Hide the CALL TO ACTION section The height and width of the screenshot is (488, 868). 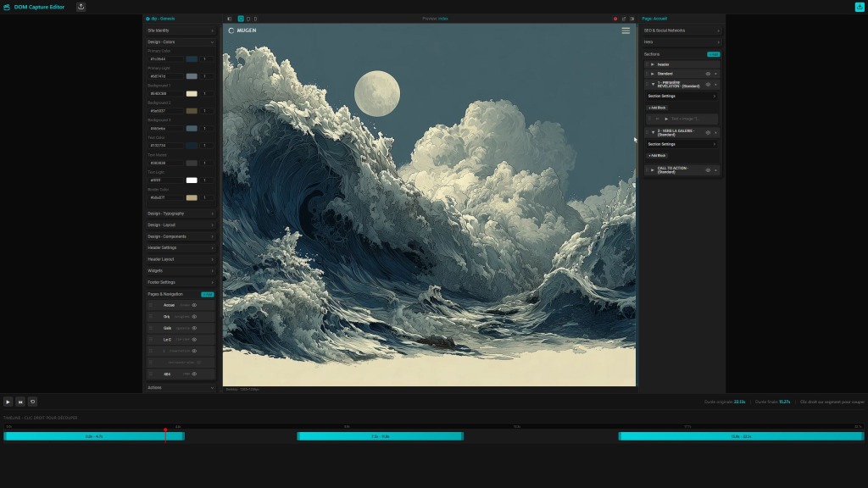(x=708, y=169)
